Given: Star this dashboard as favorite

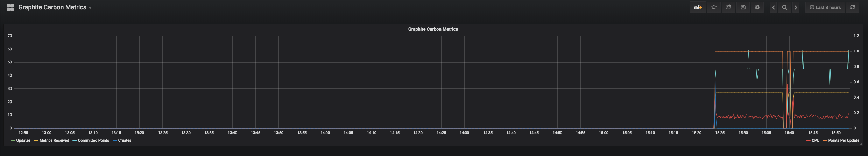Looking at the screenshot, I should (714, 7).
